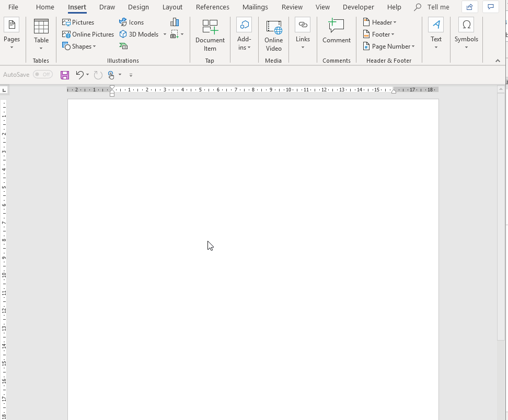Insert a 3D Model

point(140,34)
